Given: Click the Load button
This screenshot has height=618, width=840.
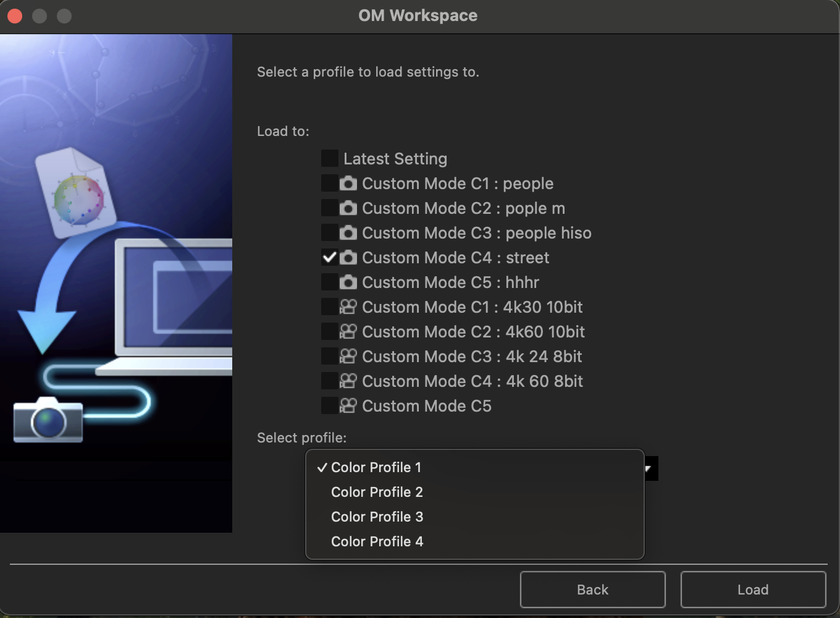Looking at the screenshot, I should [x=753, y=589].
